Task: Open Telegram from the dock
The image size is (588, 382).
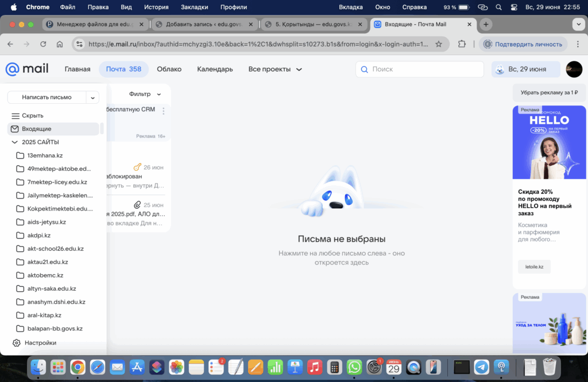Action: click(482, 367)
